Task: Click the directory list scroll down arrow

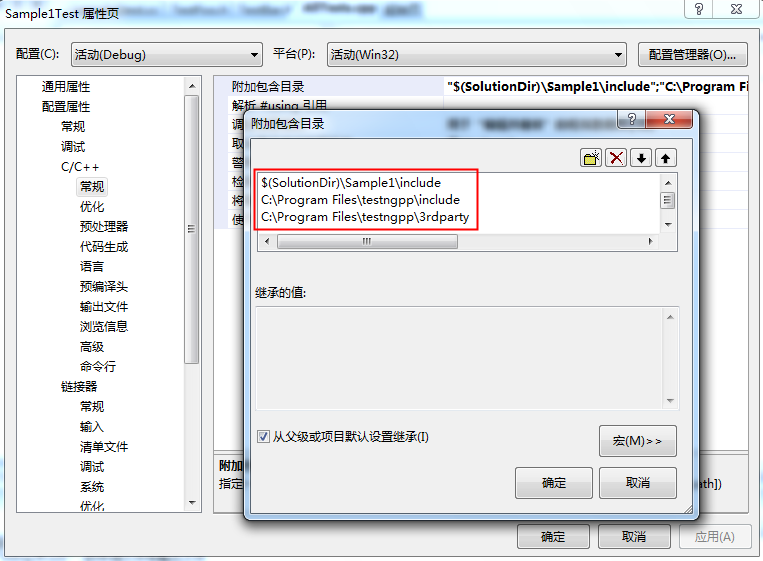Action: coord(668,224)
